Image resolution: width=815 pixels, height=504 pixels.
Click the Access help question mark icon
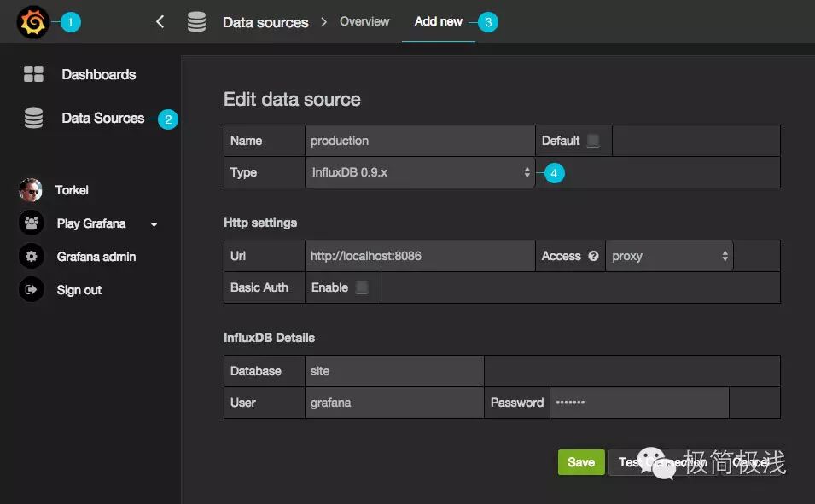(x=594, y=256)
